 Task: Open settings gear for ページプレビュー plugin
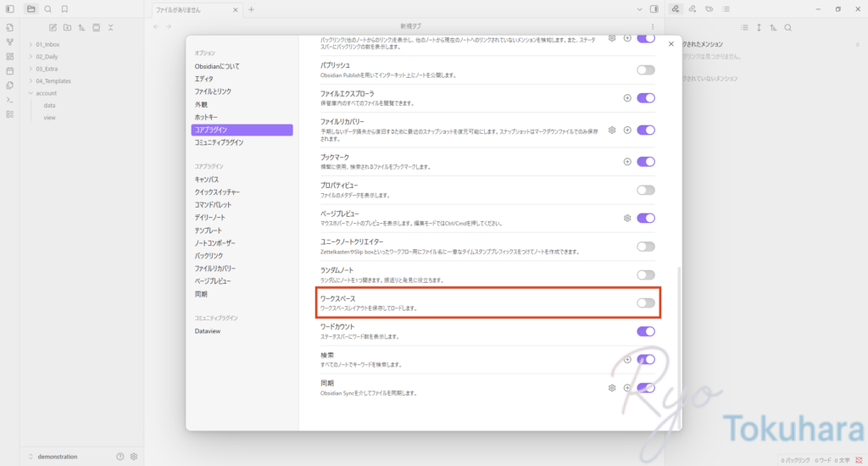[x=627, y=218]
